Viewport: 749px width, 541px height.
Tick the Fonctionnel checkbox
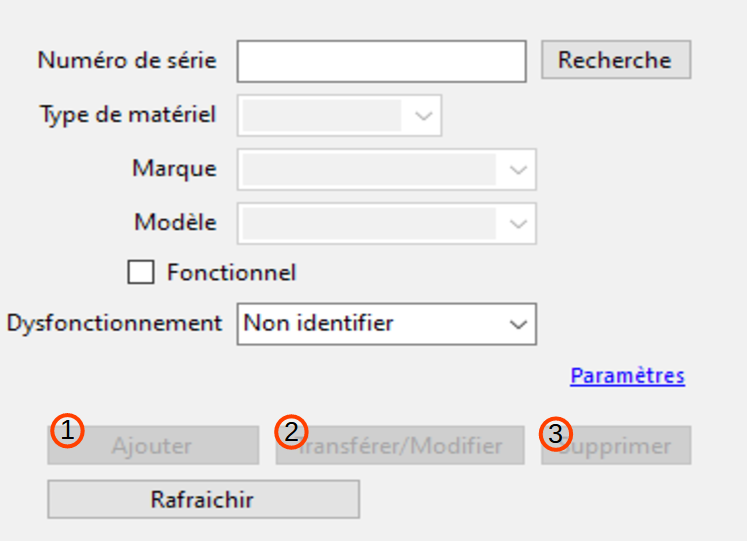(141, 272)
